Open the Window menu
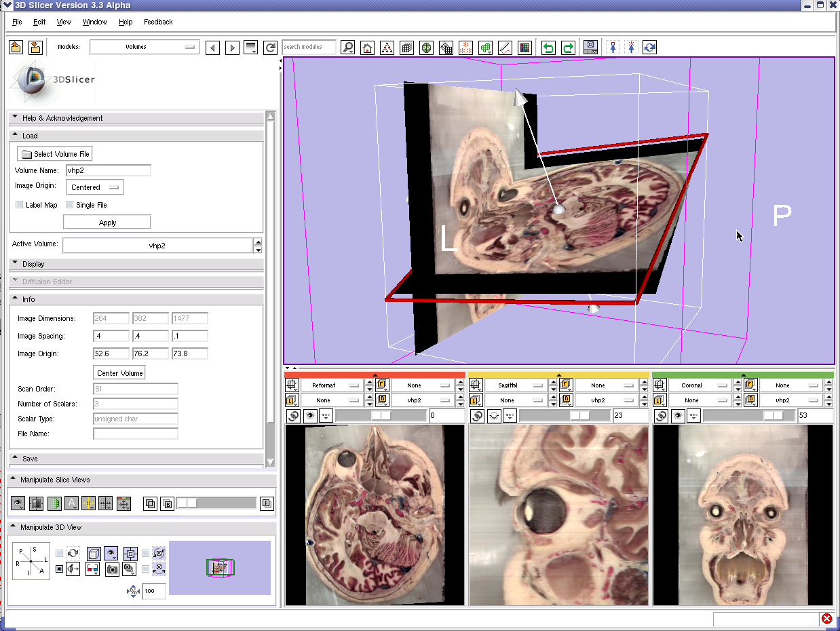The image size is (840, 631). [94, 22]
